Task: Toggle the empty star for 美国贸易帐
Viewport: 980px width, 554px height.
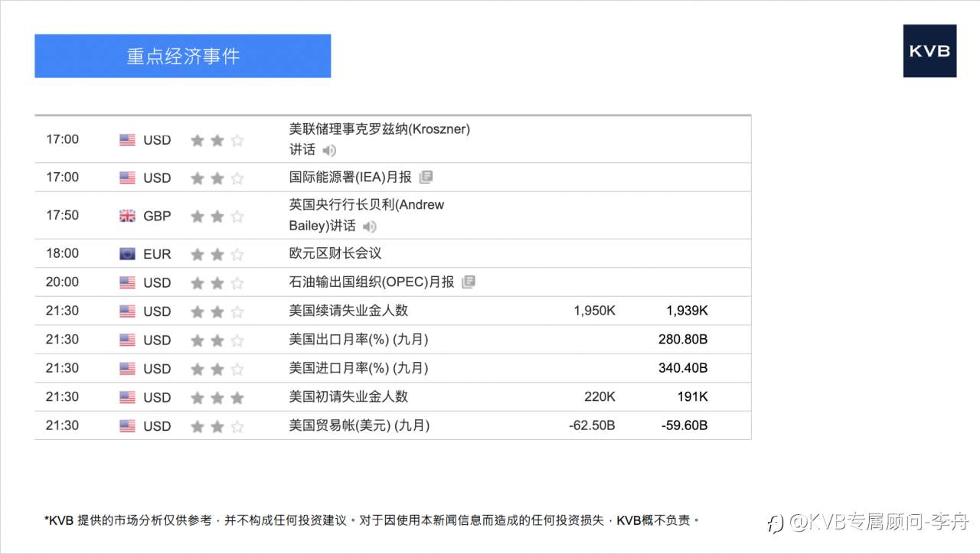Action: click(236, 425)
